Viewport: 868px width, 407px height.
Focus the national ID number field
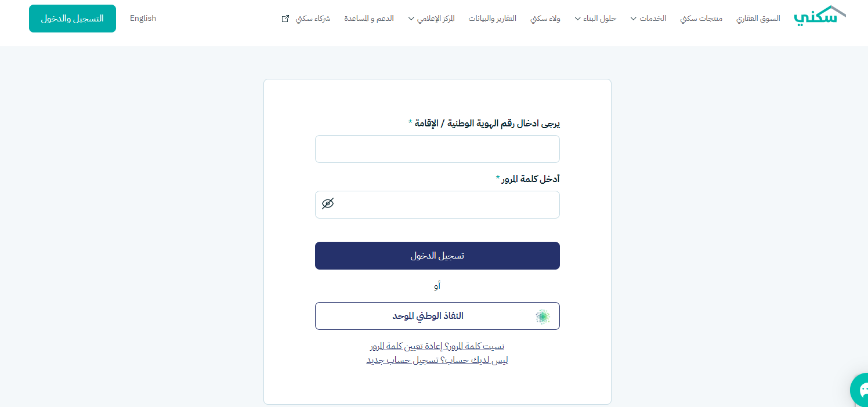tap(437, 149)
